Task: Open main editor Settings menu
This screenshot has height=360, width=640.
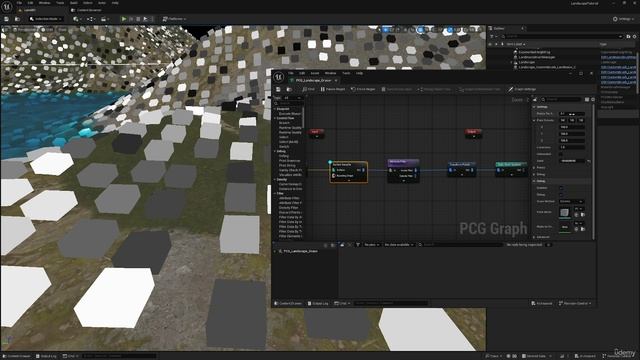Action: pyautogui.click(x=624, y=19)
